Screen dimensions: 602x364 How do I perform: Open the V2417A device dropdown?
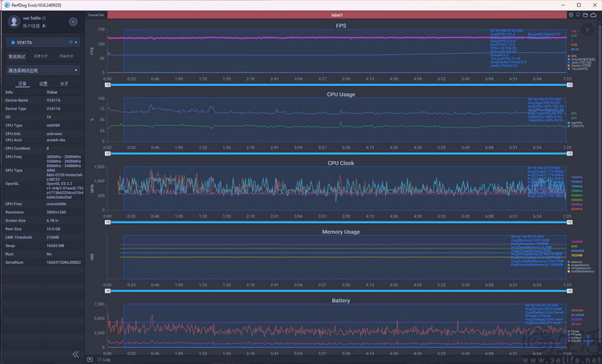[43, 42]
